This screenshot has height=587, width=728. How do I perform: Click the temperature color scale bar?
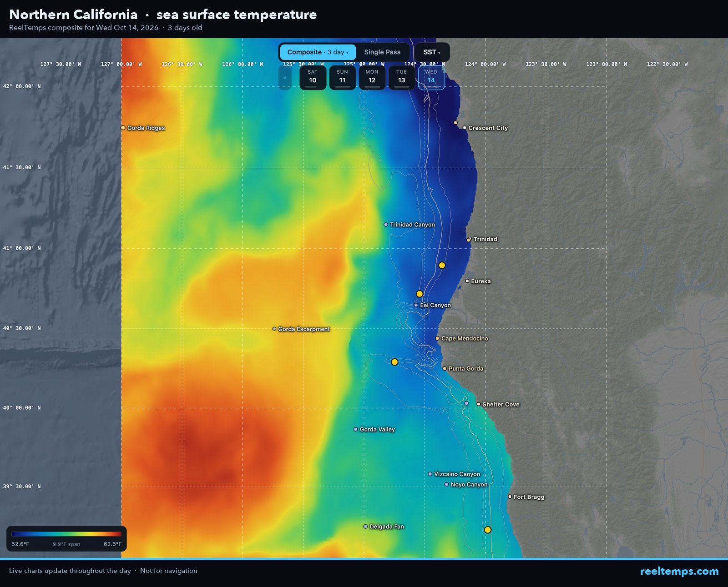[x=66, y=534]
